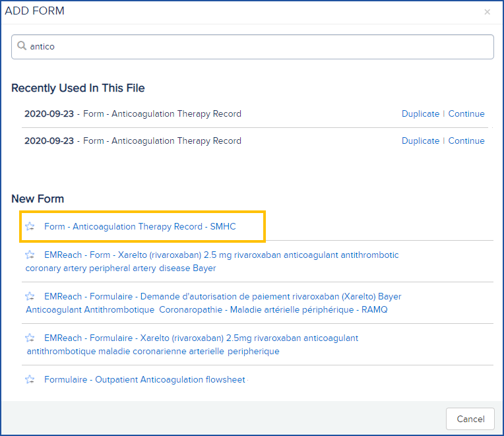Star the Demande d'autorisation de paiement form

(x=30, y=296)
